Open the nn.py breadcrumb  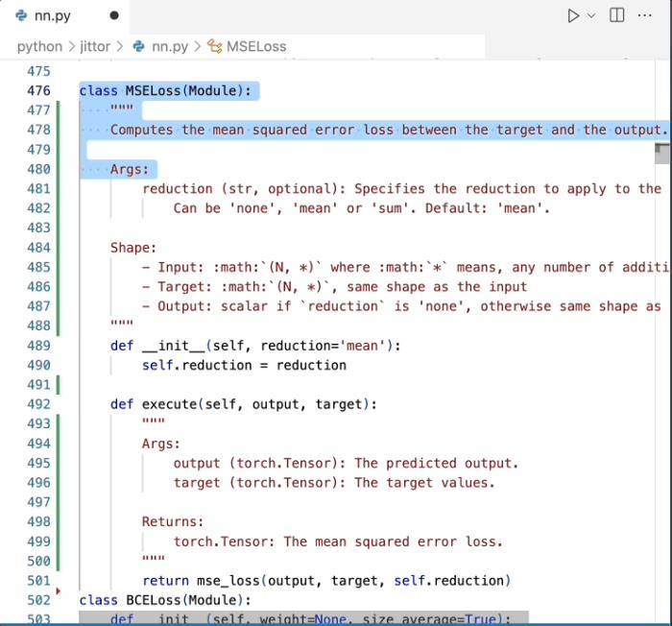(170, 46)
